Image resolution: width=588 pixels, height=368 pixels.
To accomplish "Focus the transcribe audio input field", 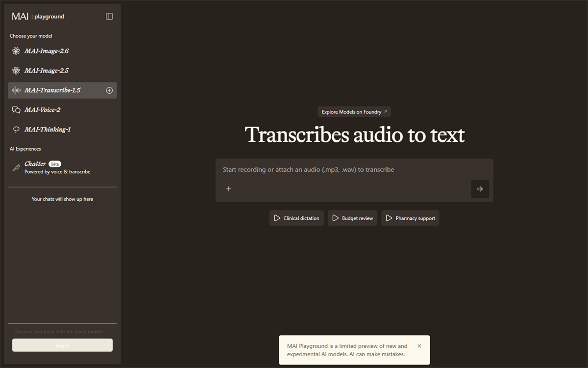I will 354,170.
